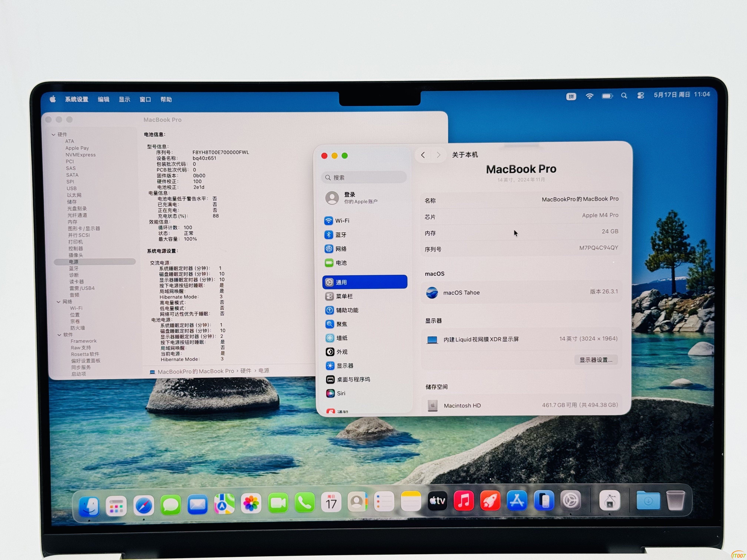Click 显示器设置... button
Screen dimensions: 747x560
(596, 360)
